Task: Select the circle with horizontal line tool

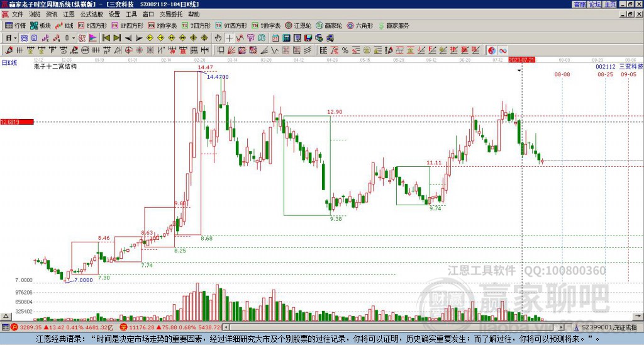Action: 85,50
